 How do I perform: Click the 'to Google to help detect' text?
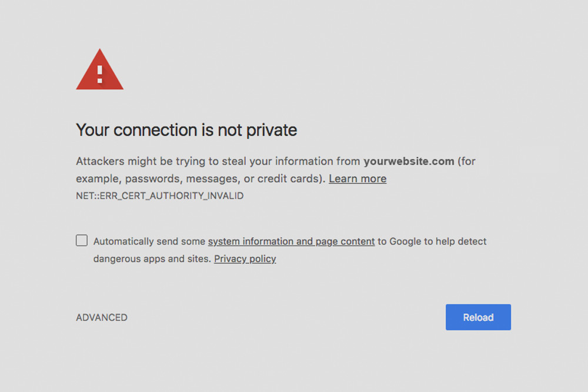(x=432, y=242)
